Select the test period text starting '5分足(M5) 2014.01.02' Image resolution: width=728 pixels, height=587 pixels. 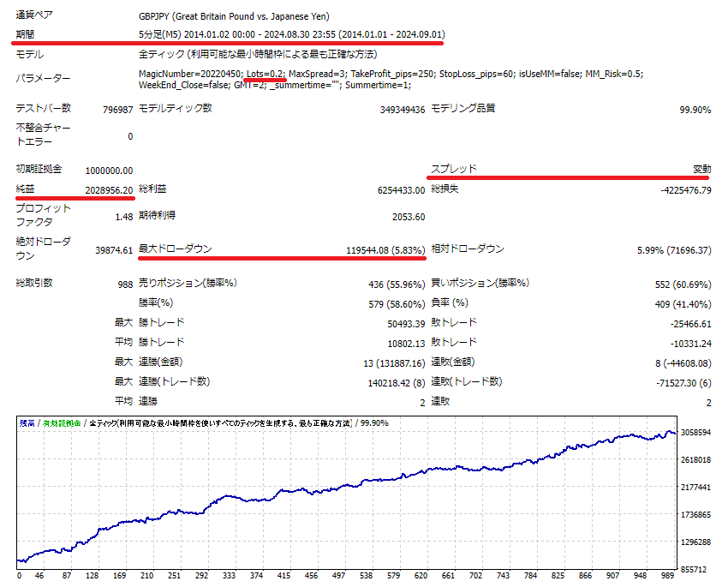291,34
